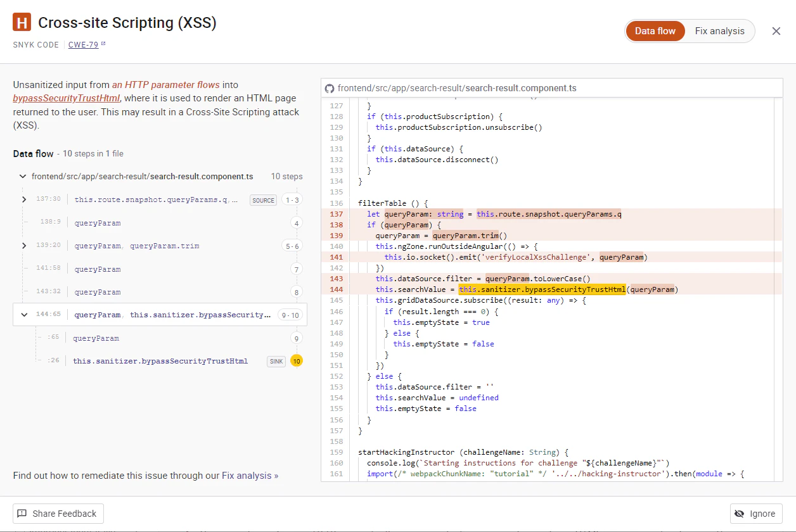Expand the 137:30 source step

pyautogui.click(x=24, y=199)
